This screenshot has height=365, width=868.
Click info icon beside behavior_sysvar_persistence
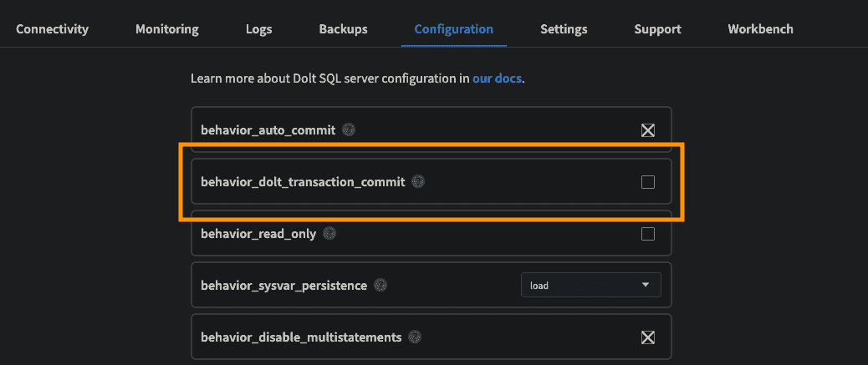click(x=380, y=286)
